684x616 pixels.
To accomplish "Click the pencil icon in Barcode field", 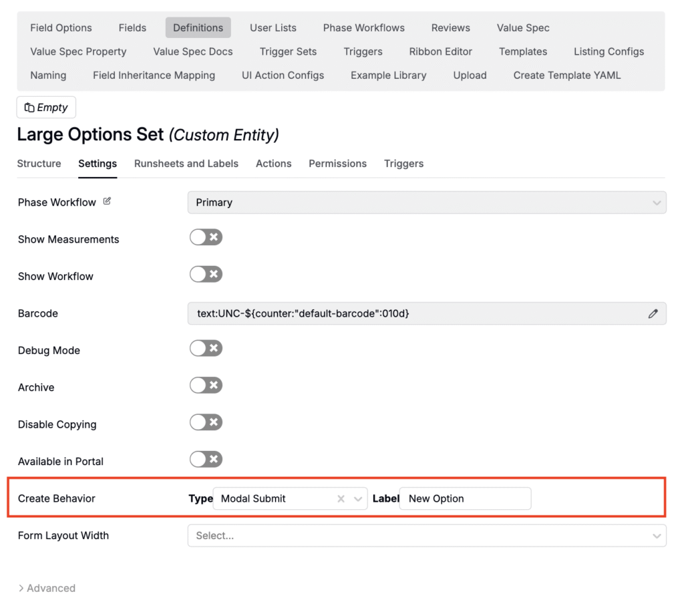I will (653, 313).
